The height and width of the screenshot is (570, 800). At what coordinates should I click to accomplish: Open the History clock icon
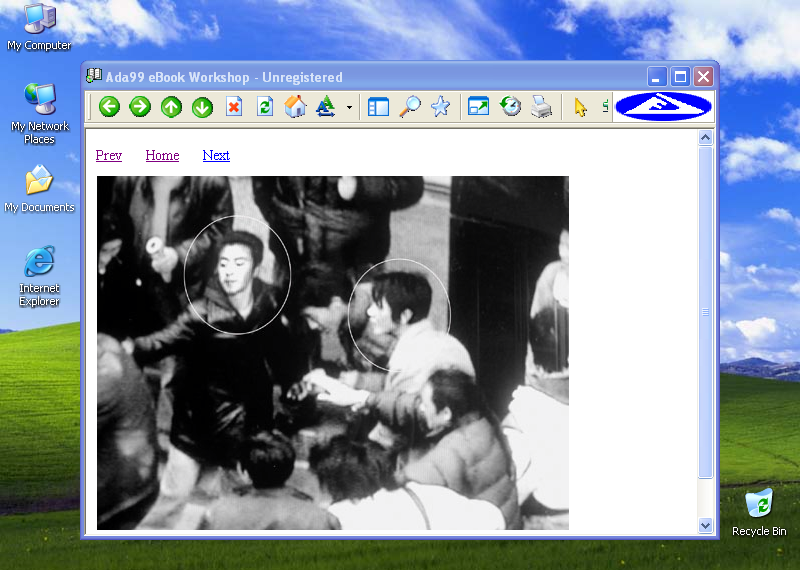tap(510, 107)
